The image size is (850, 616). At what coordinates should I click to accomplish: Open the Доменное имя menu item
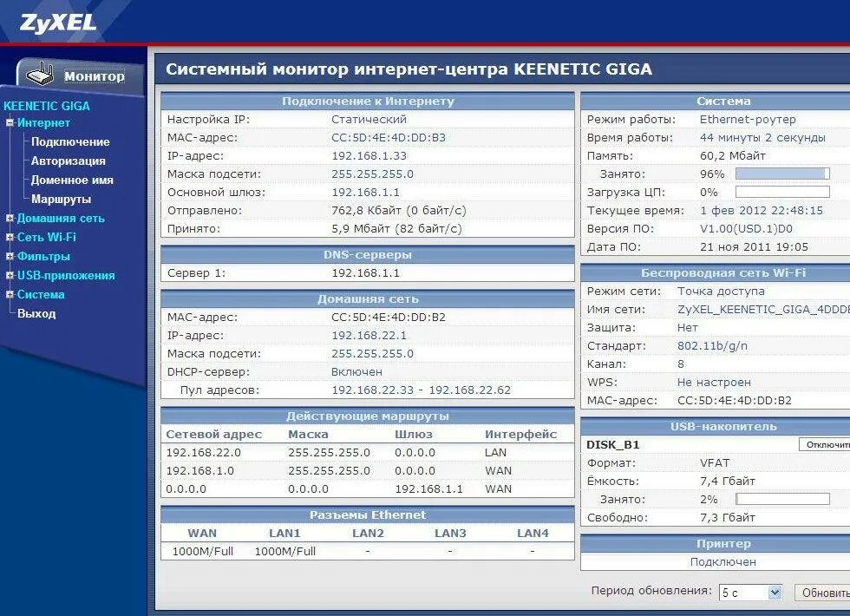(x=72, y=180)
